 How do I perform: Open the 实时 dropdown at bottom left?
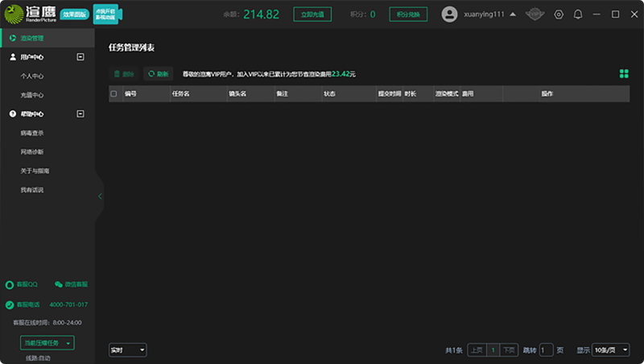(x=127, y=350)
